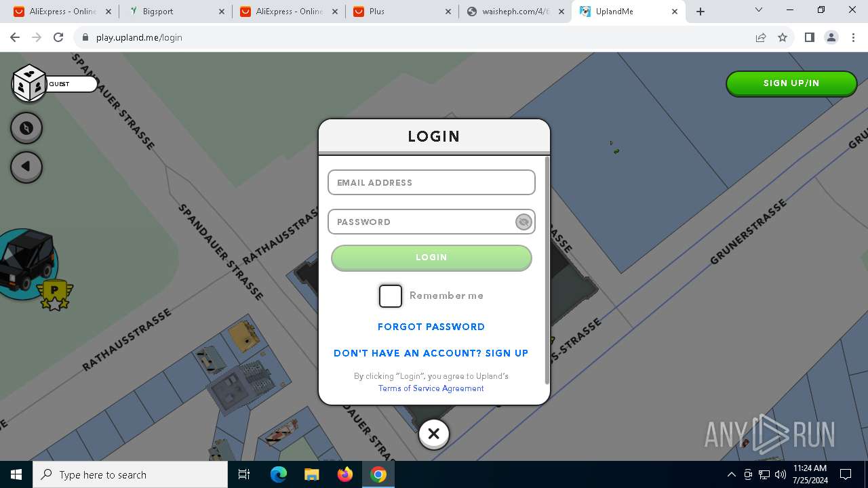Click the green Login button
The height and width of the screenshot is (488, 868).
point(431,258)
